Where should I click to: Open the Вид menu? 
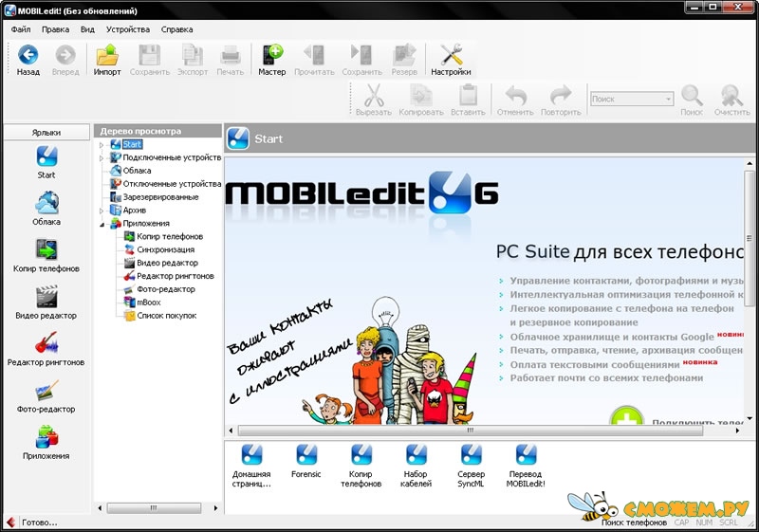click(x=87, y=29)
